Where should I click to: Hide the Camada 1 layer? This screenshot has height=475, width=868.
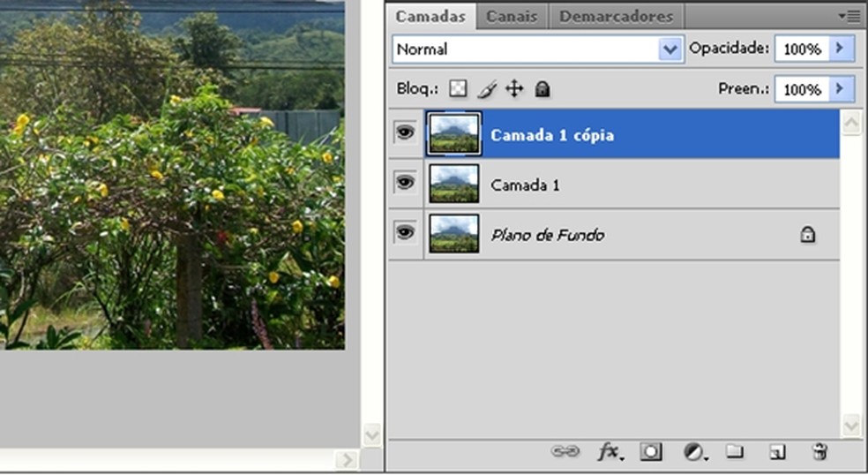pyautogui.click(x=405, y=183)
